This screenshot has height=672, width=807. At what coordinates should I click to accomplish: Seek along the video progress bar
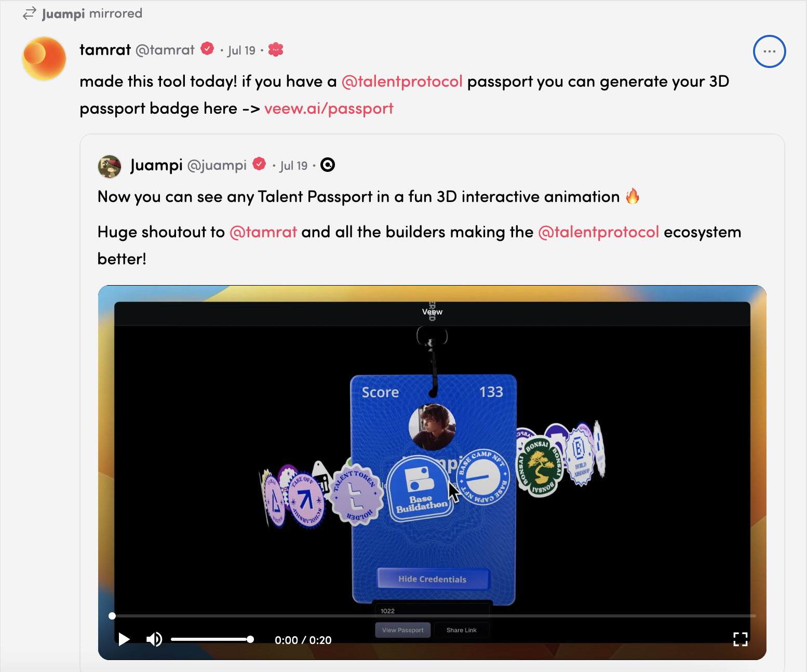click(x=433, y=616)
